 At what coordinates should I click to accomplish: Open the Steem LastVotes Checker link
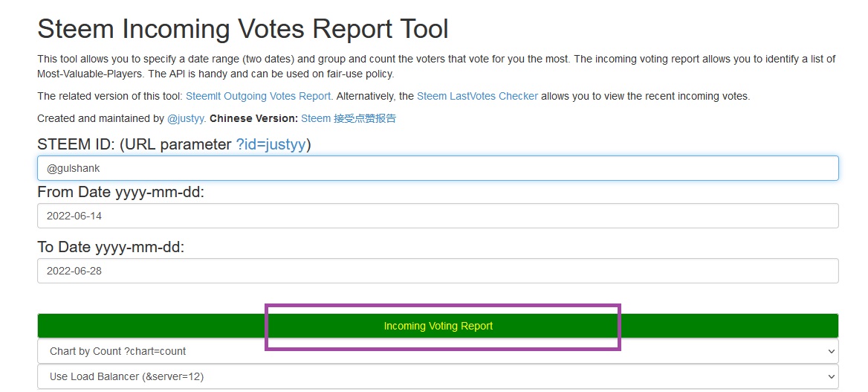click(477, 96)
